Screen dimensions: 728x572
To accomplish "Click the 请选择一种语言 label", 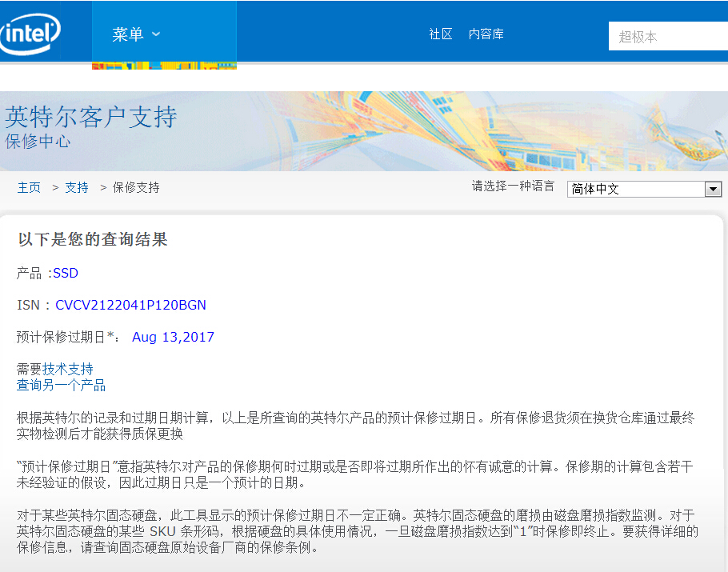I will pyautogui.click(x=513, y=186).
